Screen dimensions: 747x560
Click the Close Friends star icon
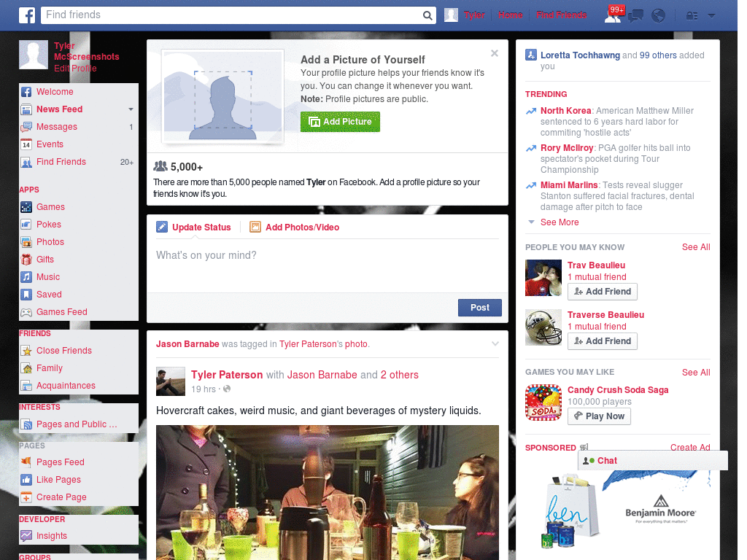[x=26, y=351]
